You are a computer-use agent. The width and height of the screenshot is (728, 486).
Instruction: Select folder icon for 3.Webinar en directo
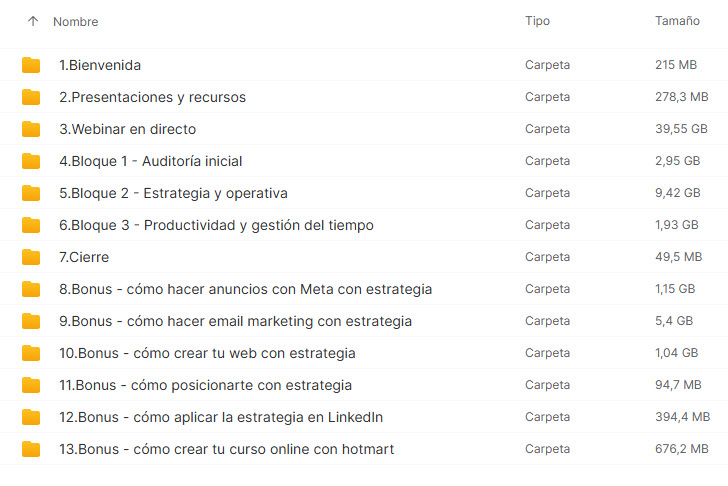click(x=31, y=129)
